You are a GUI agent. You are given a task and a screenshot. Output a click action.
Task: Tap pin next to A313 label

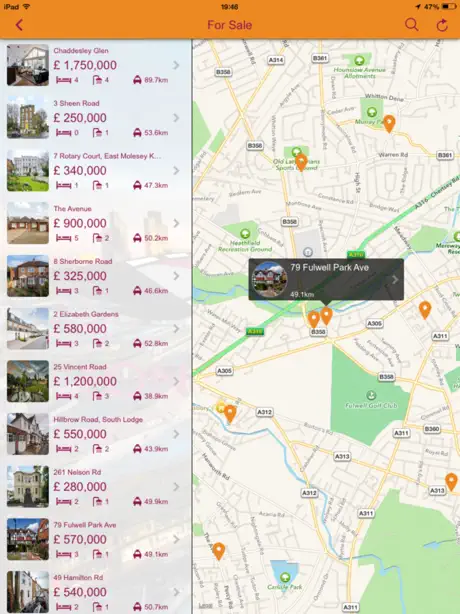[451, 482]
